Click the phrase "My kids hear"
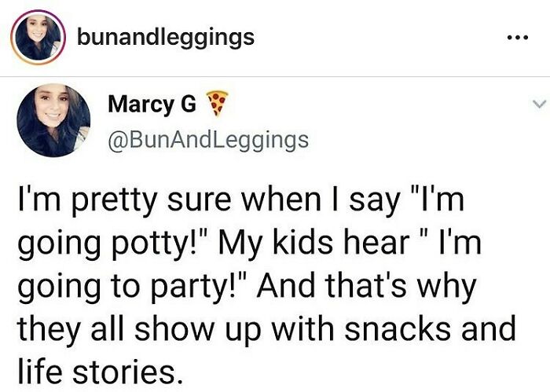Screen dimensions: 550x392 tap(314, 243)
